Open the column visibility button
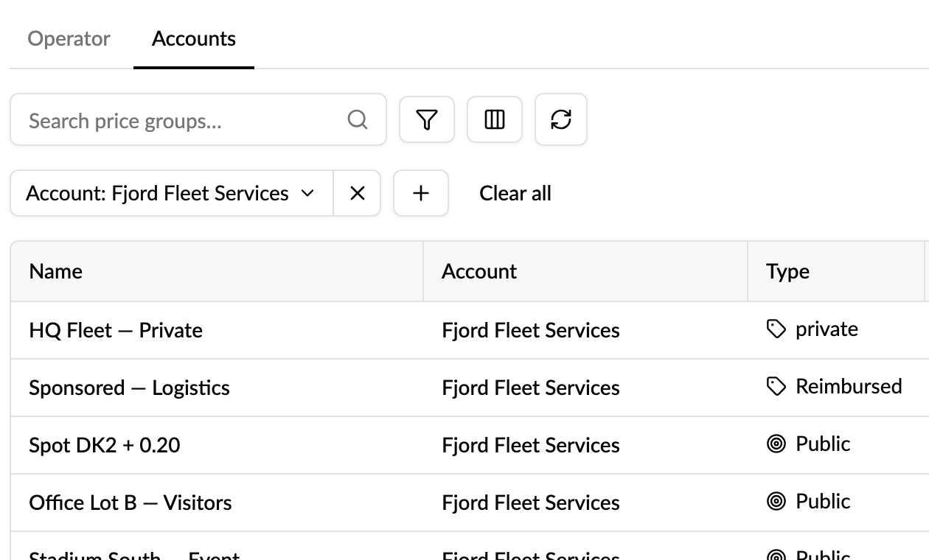 495,119
